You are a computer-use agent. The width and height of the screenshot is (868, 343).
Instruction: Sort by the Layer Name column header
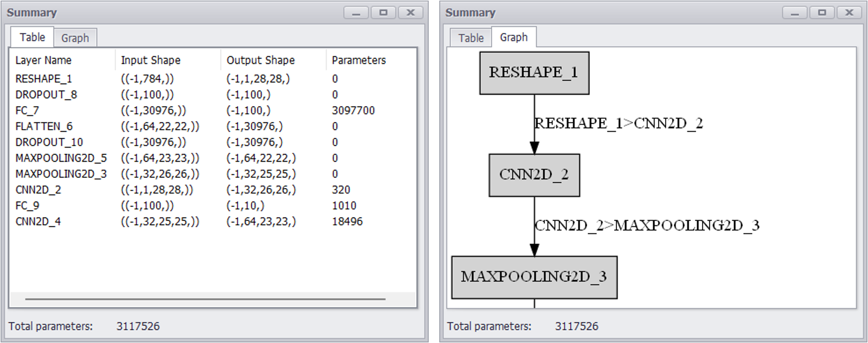[x=43, y=60]
